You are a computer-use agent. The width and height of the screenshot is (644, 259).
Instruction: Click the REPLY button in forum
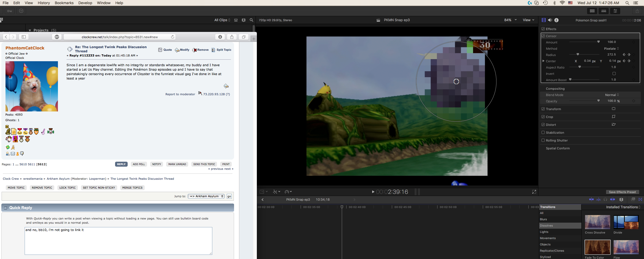coord(121,164)
